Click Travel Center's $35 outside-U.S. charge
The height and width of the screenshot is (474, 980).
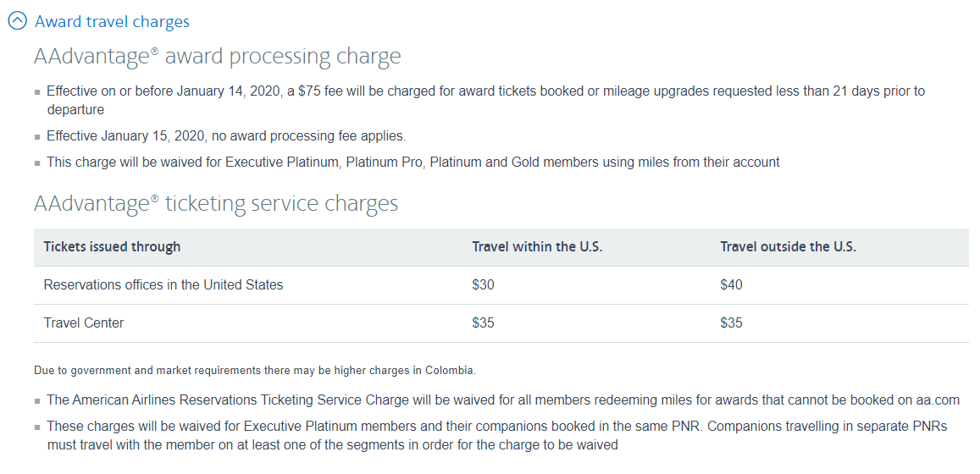pos(731,323)
